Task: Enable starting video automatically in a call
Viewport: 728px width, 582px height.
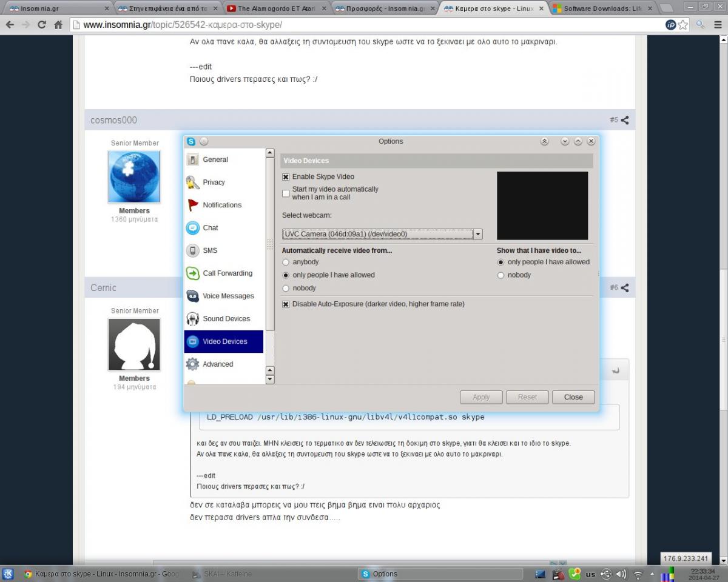Action: coord(286,193)
